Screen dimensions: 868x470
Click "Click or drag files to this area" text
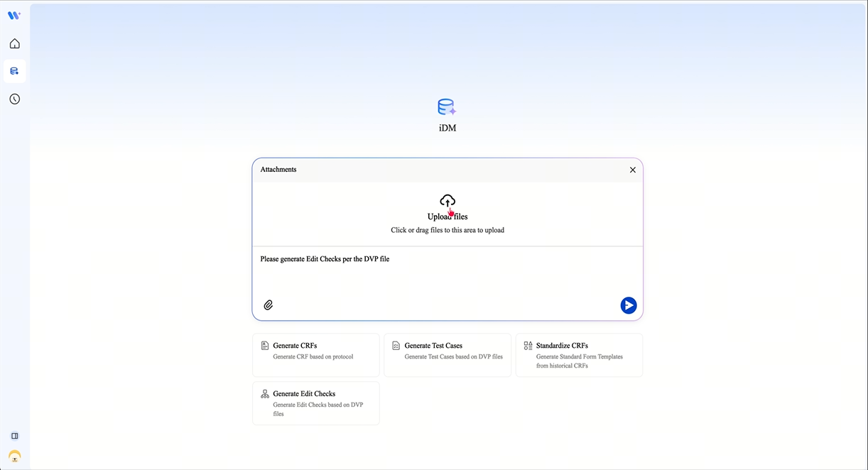pos(447,230)
